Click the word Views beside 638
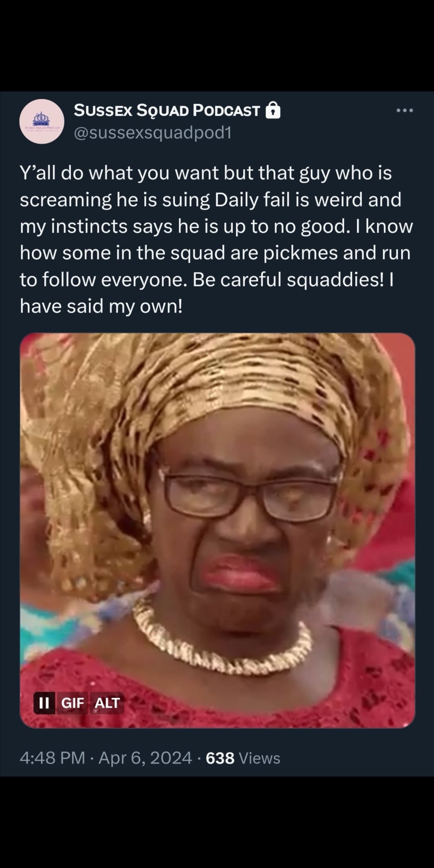 (x=260, y=758)
